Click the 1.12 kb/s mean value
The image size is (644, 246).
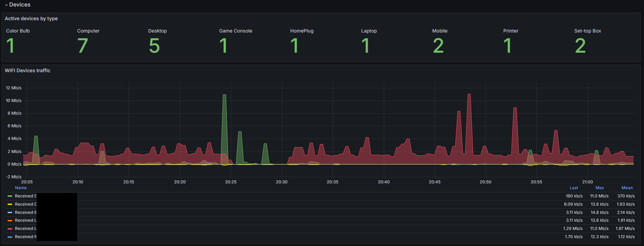click(x=626, y=237)
